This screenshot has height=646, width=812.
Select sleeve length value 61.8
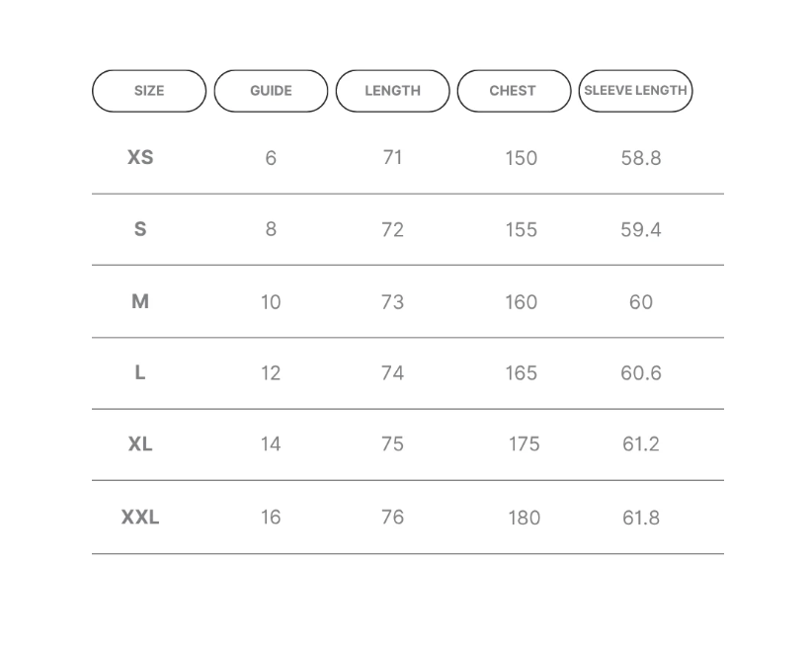[641, 518]
